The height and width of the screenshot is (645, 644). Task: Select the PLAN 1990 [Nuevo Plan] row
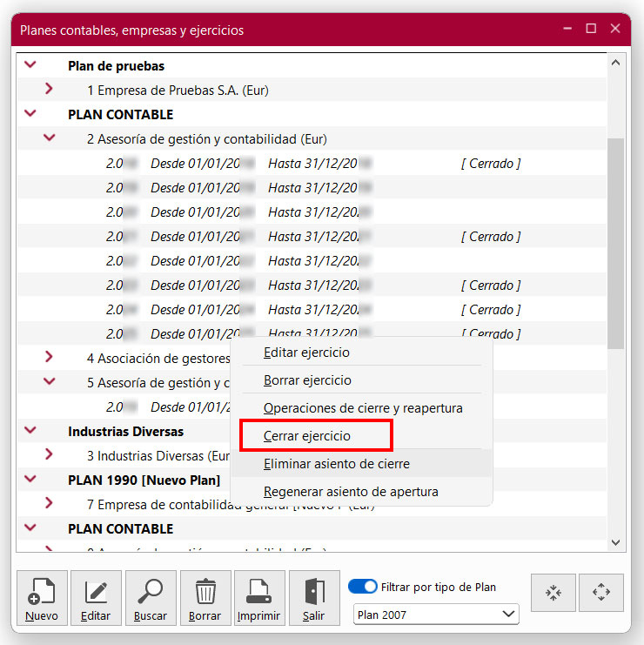tap(312, 480)
